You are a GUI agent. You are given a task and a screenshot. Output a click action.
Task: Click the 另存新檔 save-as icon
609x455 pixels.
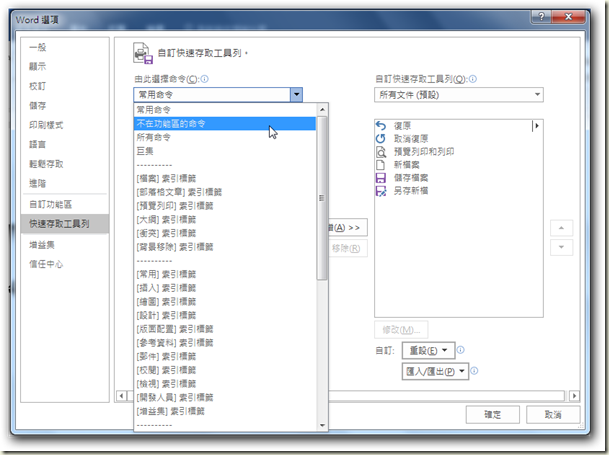coord(381,191)
